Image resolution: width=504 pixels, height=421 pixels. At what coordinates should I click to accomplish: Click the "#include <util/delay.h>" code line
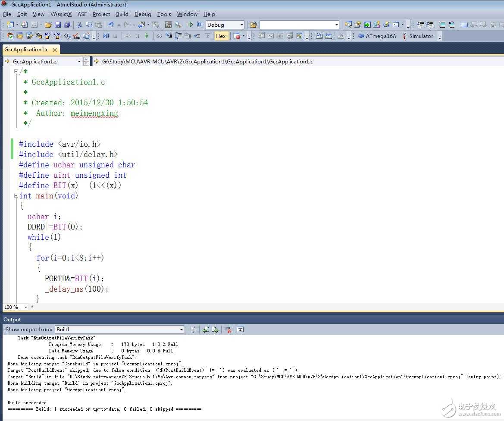click(68, 154)
